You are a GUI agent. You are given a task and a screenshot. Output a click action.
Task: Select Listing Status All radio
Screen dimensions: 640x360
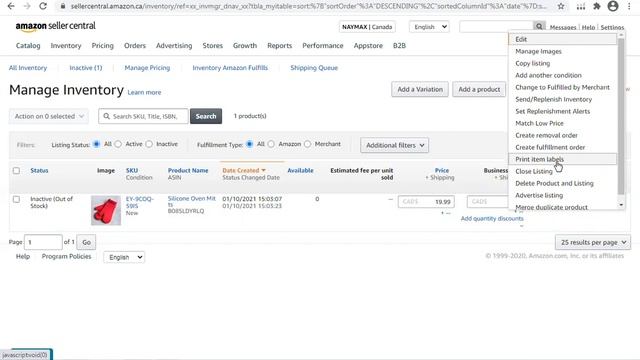pos(96,144)
